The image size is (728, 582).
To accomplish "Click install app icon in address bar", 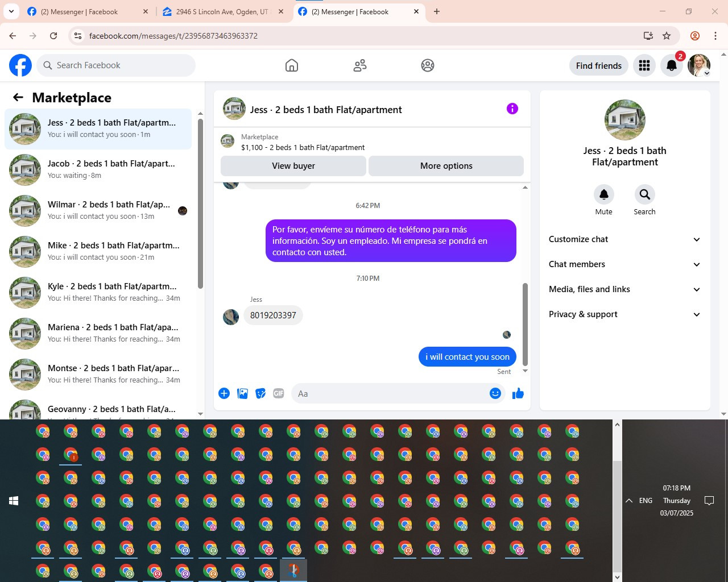I will (x=648, y=36).
